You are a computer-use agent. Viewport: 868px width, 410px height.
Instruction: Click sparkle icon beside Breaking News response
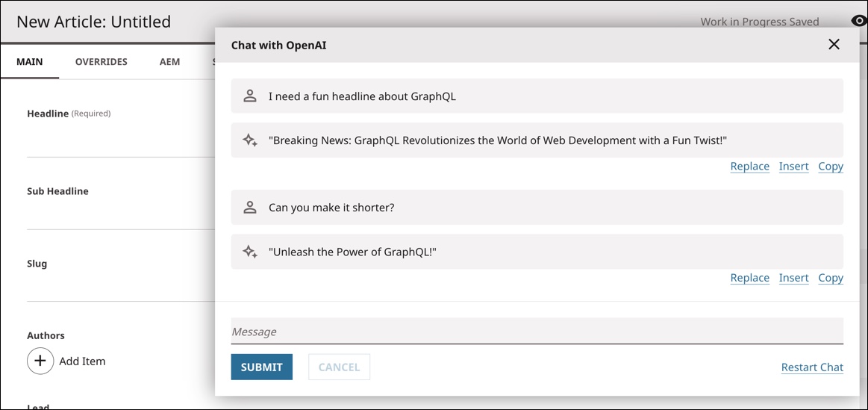[x=250, y=140]
